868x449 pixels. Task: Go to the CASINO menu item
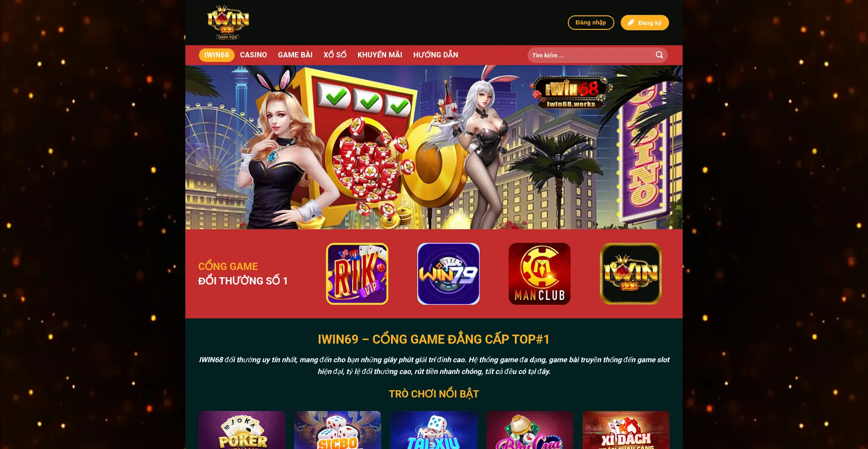pos(253,55)
